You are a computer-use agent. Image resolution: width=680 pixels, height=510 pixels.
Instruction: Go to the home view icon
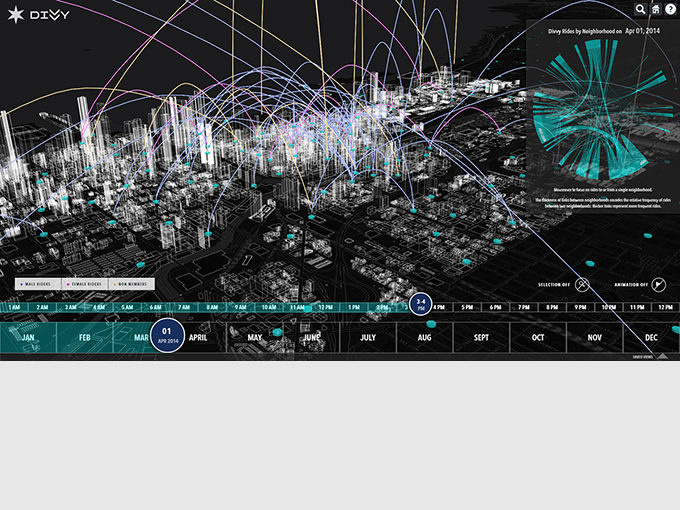click(x=655, y=9)
